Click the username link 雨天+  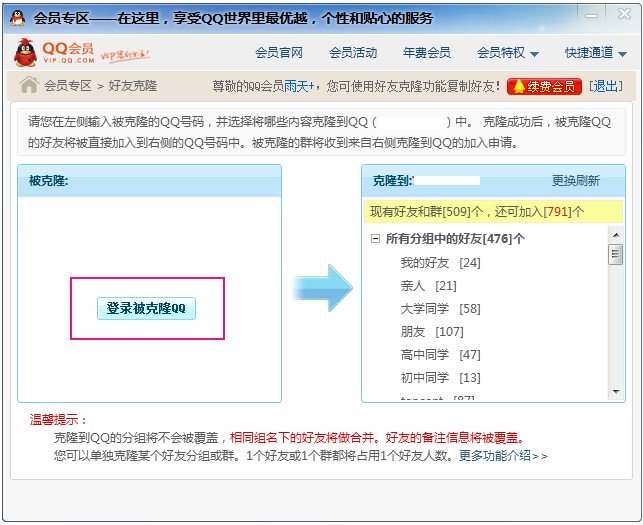click(299, 86)
